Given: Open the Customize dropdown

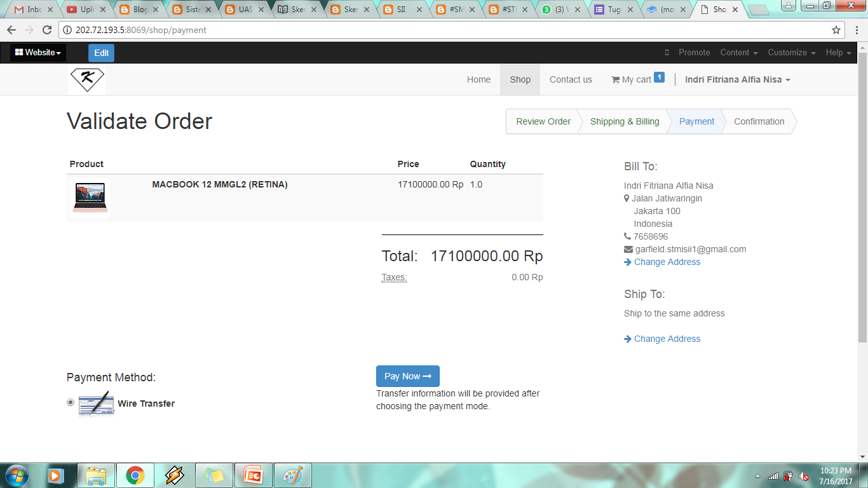Looking at the screenshot, I should [791, 53].
